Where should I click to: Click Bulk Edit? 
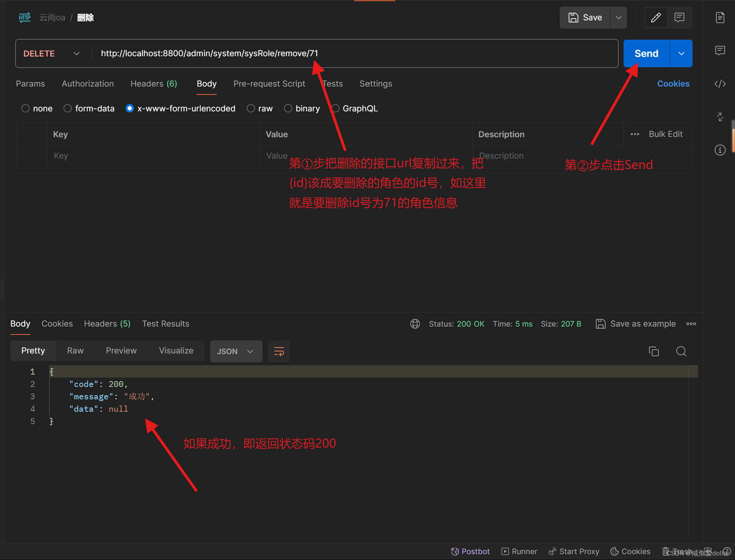click(x=666, y=134)
